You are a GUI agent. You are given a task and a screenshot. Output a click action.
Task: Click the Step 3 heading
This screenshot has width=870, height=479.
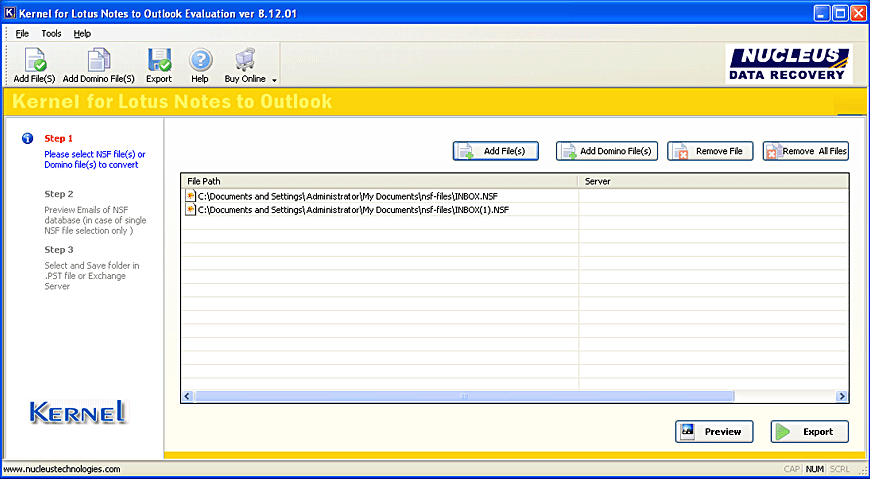point(59,249)
